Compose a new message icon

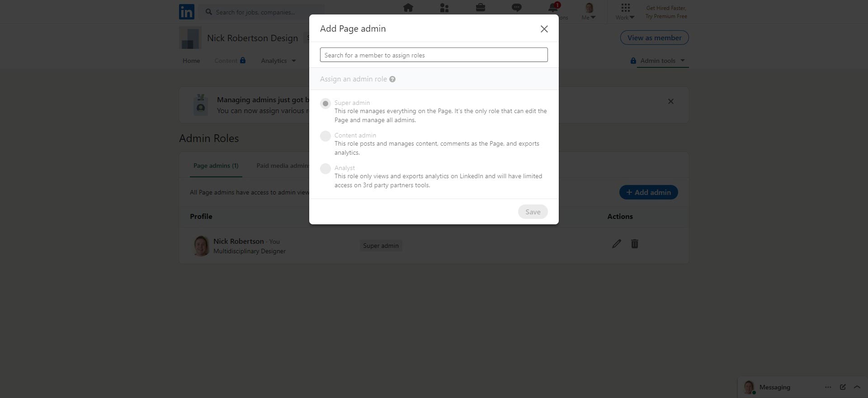tap(843, 387)
